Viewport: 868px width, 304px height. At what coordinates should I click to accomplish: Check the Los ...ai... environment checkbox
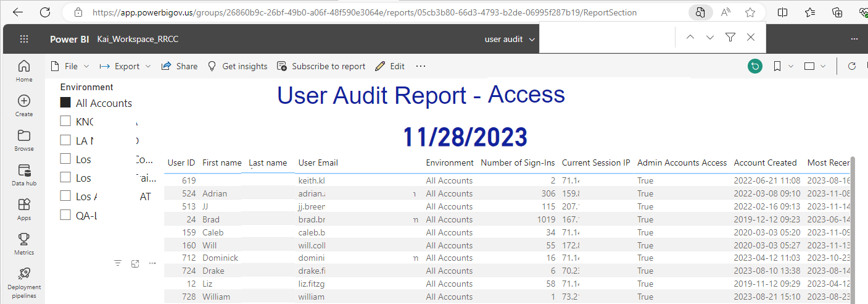pyautogui.click(x=65, y=177)
